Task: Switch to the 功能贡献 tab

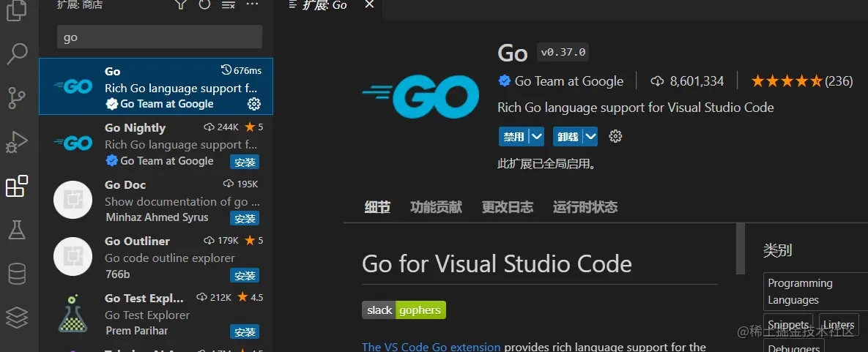Action: point(437,208)
